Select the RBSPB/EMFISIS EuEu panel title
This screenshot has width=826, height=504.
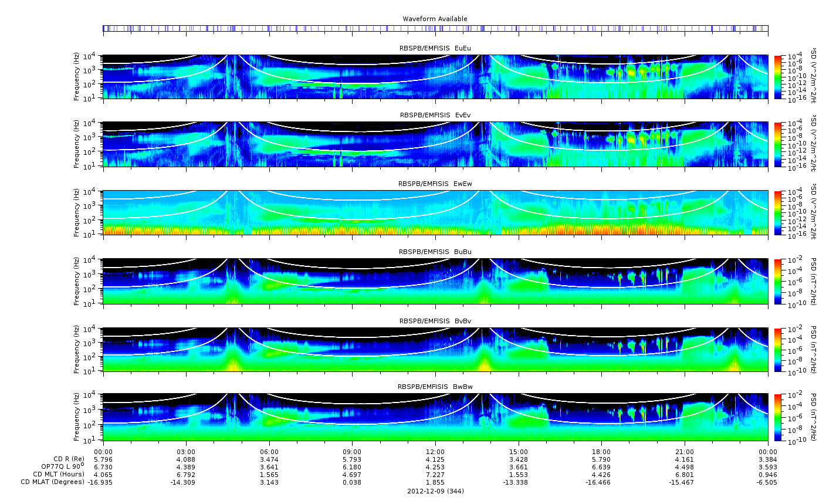click(x=435, y=48)
